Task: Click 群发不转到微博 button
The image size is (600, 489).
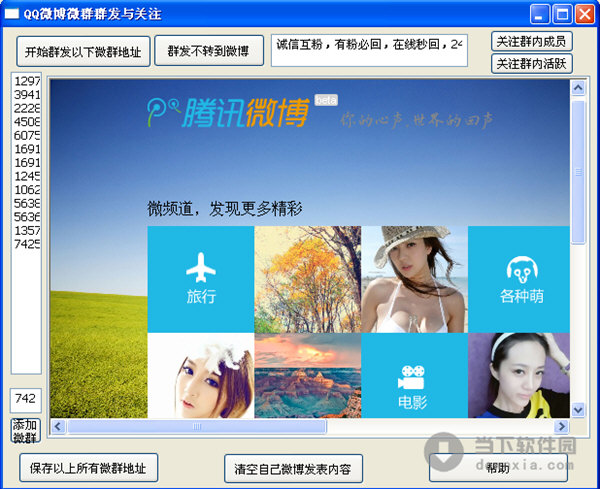Action: coord(209,51)
